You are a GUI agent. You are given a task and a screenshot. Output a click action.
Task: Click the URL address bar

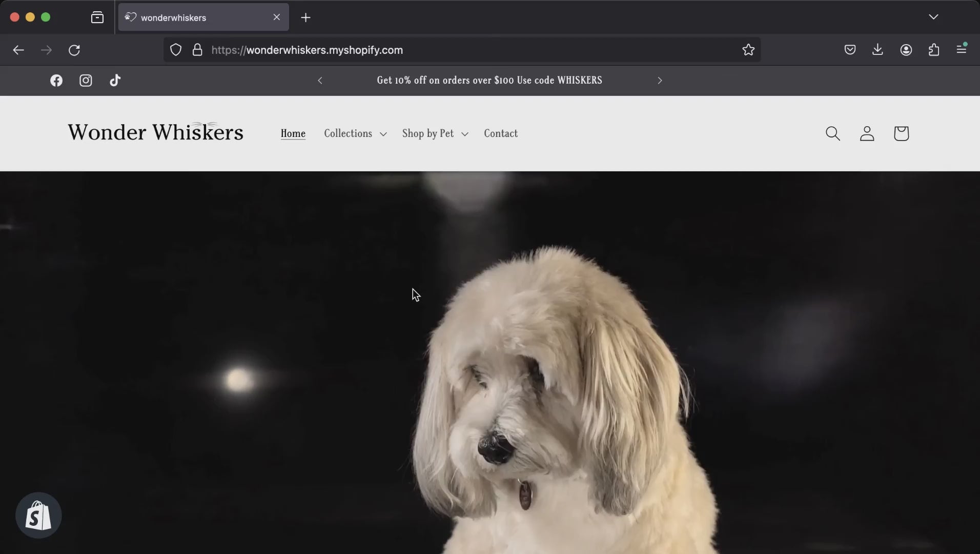point(461,50)
